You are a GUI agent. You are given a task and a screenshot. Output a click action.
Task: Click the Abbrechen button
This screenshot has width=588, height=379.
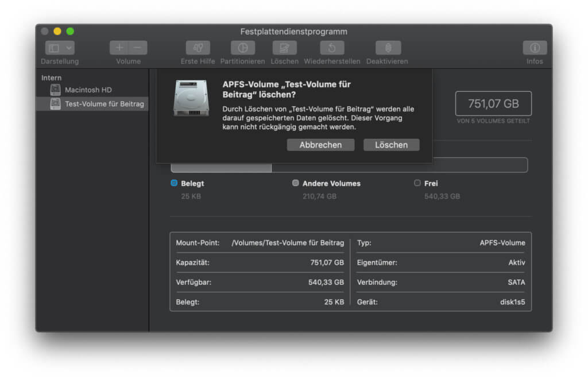pos(320,145)
